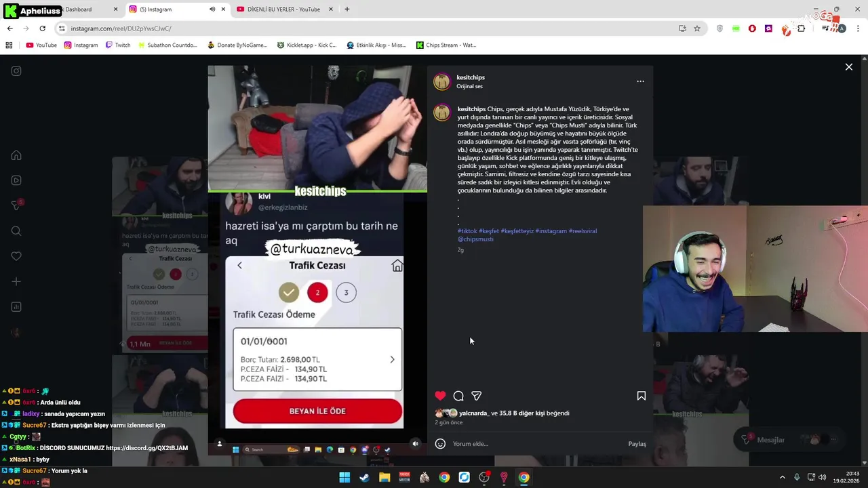The width and height of the screenshot is (868, 488).
Task: Show hidden tray icons chevron
Action: pos(782,477)
